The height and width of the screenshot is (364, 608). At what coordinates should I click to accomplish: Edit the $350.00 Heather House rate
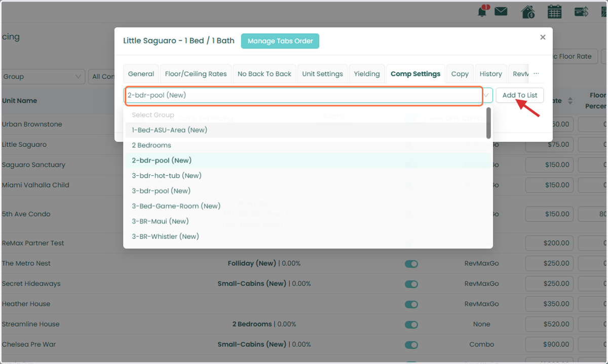tap(550, 304)
